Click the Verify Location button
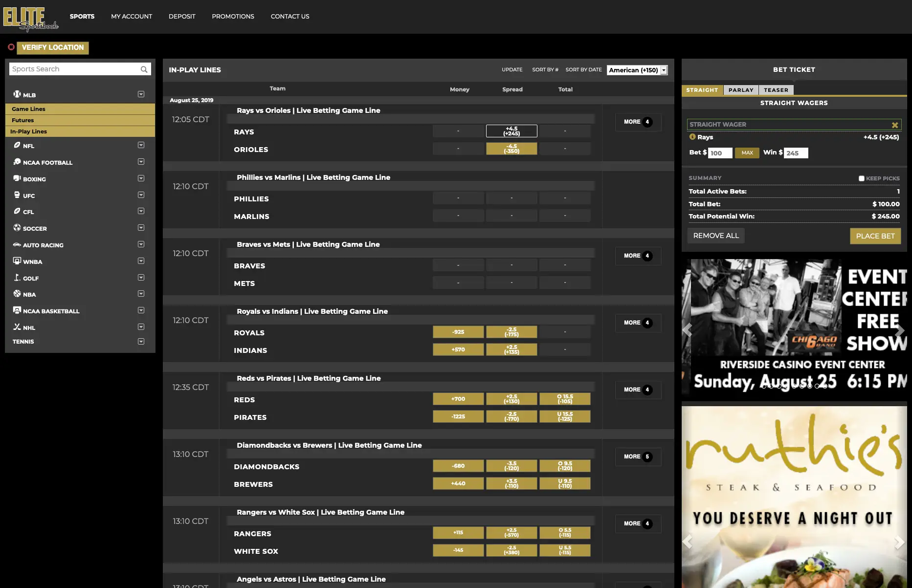912x588 pixels. [x=53, y=47]
